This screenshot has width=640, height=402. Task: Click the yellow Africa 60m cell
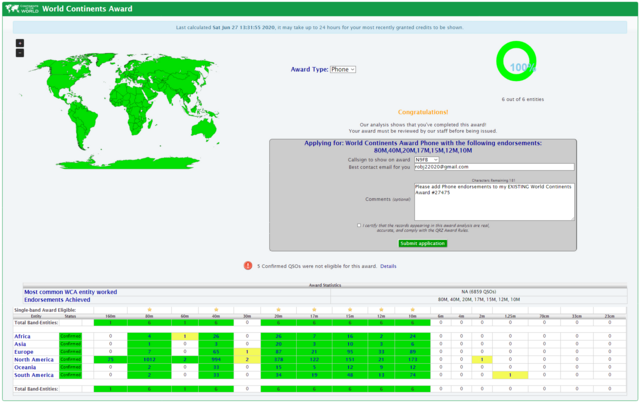pos(184,336)
